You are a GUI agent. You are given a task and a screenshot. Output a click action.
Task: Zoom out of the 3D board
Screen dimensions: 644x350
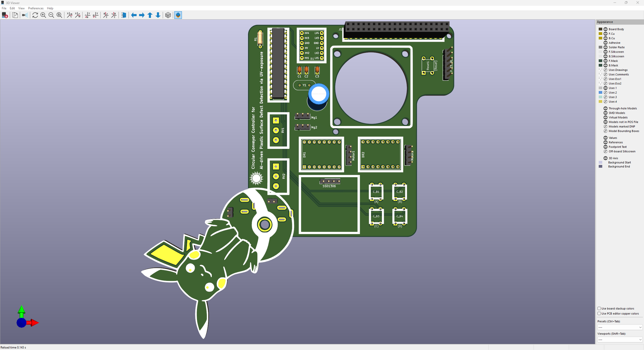click(x=51, y=15)
